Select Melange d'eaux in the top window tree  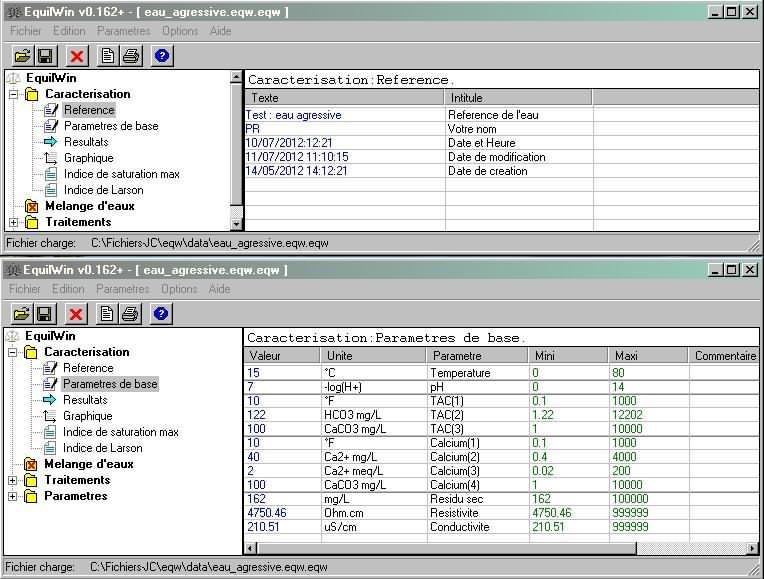(90, 206)
